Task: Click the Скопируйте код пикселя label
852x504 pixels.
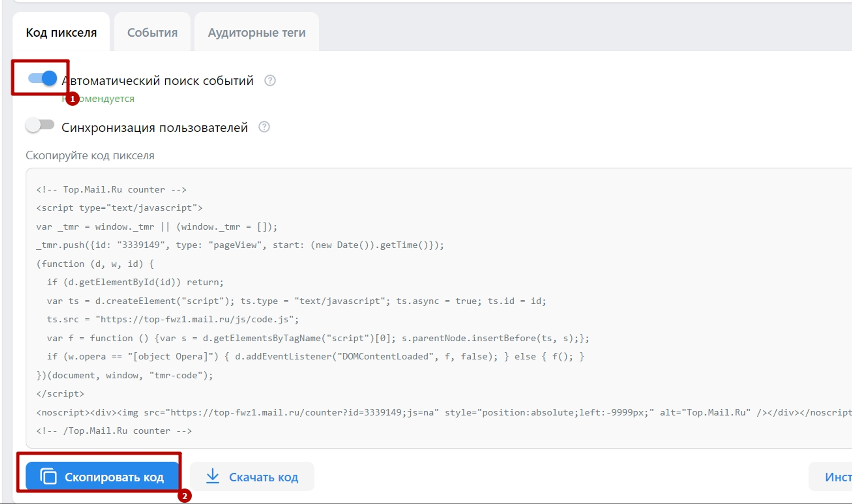Action: click(90, 156)
